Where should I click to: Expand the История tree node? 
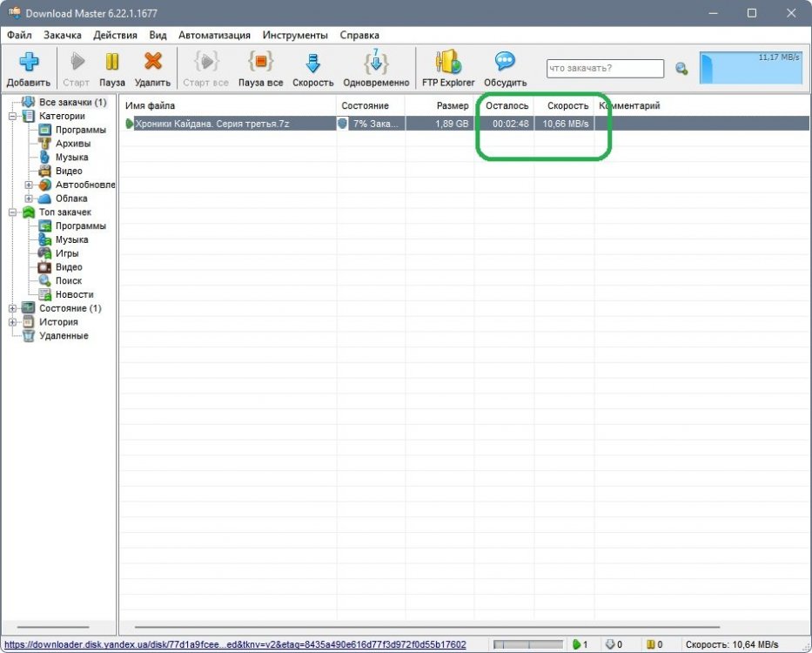click(x=12, y=322)
